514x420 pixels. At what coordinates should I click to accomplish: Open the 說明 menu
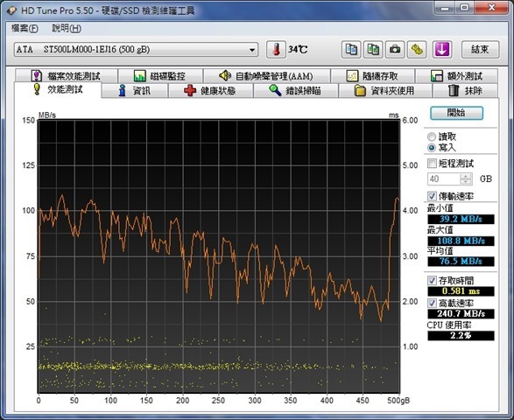click(67, 29)
